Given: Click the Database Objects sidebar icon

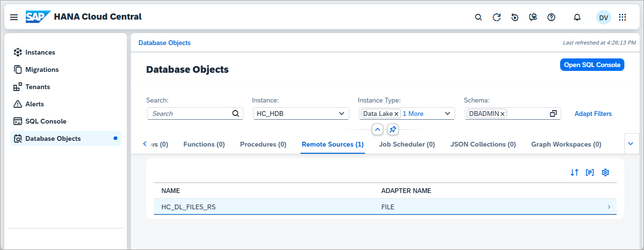Looking at the screenshot, I should tap(18, 138).
